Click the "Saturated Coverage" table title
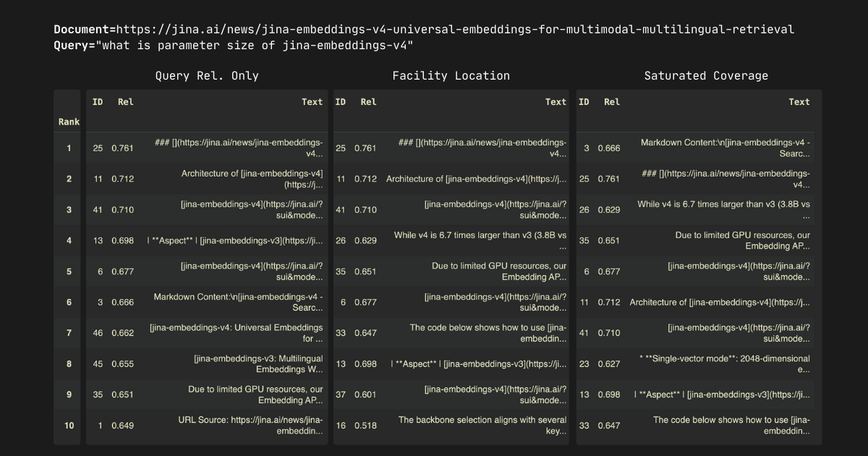 706,75
